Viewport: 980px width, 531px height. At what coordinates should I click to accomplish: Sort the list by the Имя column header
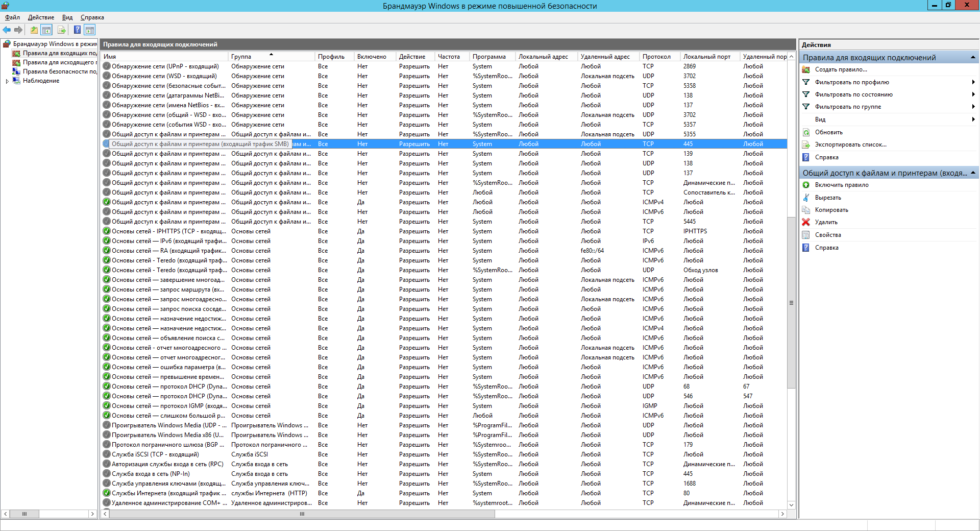pyautogui.click(x=164, y=57)
